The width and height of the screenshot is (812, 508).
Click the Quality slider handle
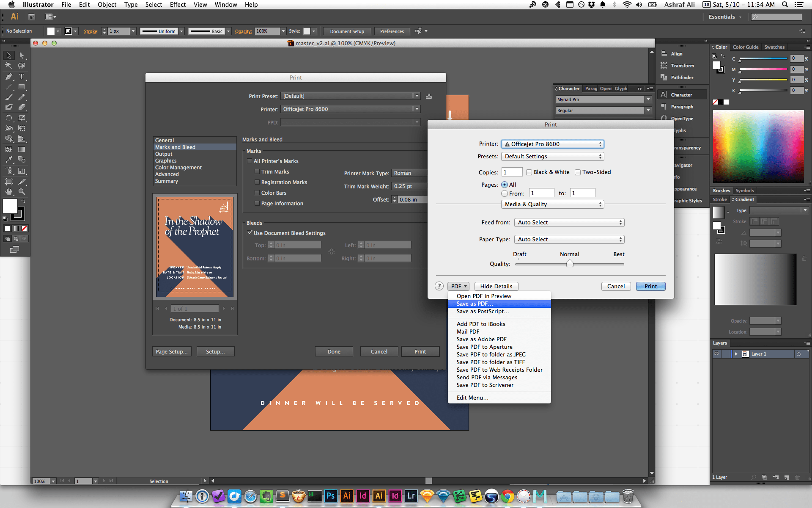(x=570, y=264)
